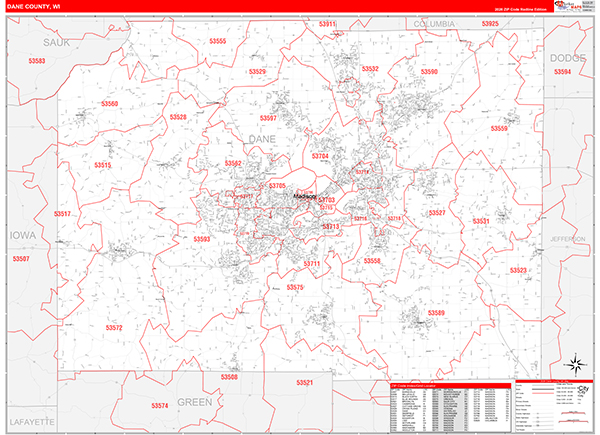Click the COLUMBIA county label
Screen dimensions: 600x435
coord(434,24)
